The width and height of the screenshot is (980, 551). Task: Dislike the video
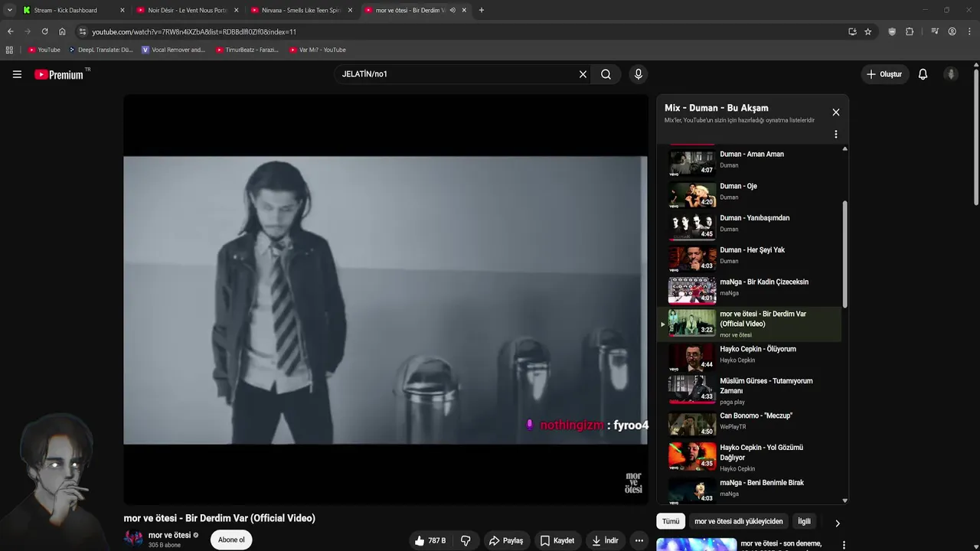point(465,540)
